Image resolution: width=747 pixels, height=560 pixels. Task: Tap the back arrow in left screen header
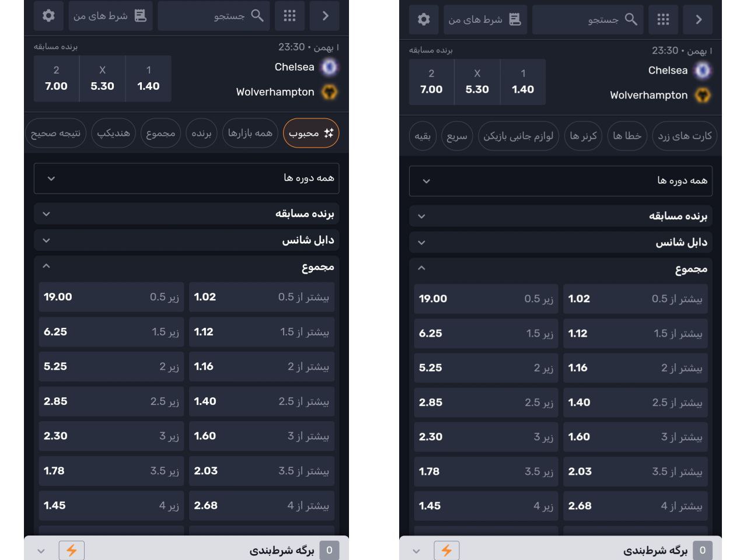tap(326, 16)
